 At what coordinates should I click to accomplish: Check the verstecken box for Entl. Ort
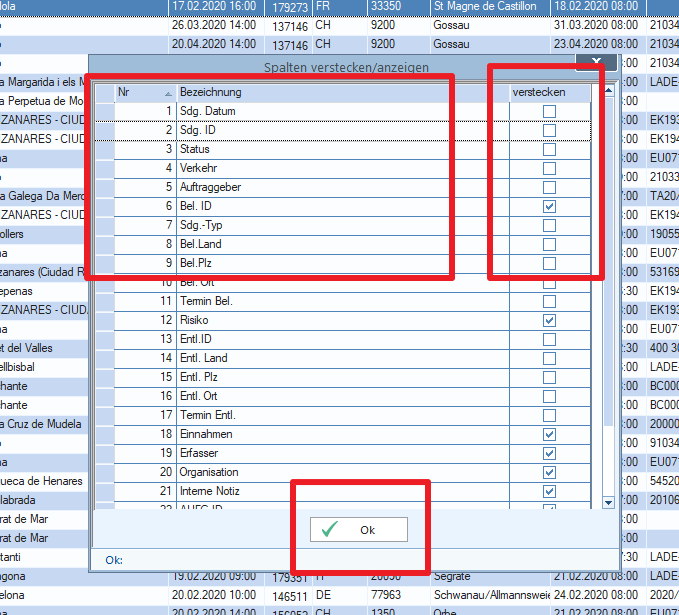click(549, 396)
